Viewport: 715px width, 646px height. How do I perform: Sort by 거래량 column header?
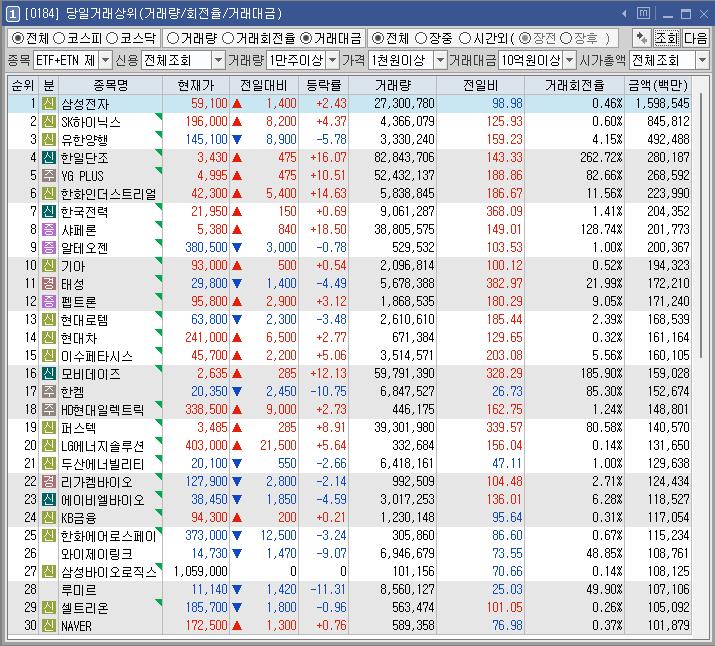pos(393,85)
